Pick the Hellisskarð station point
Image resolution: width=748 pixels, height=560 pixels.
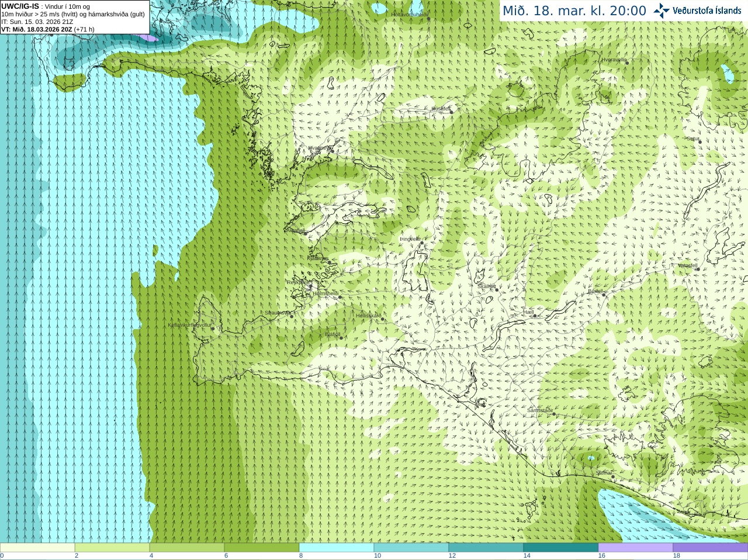(x=382, y=319)
